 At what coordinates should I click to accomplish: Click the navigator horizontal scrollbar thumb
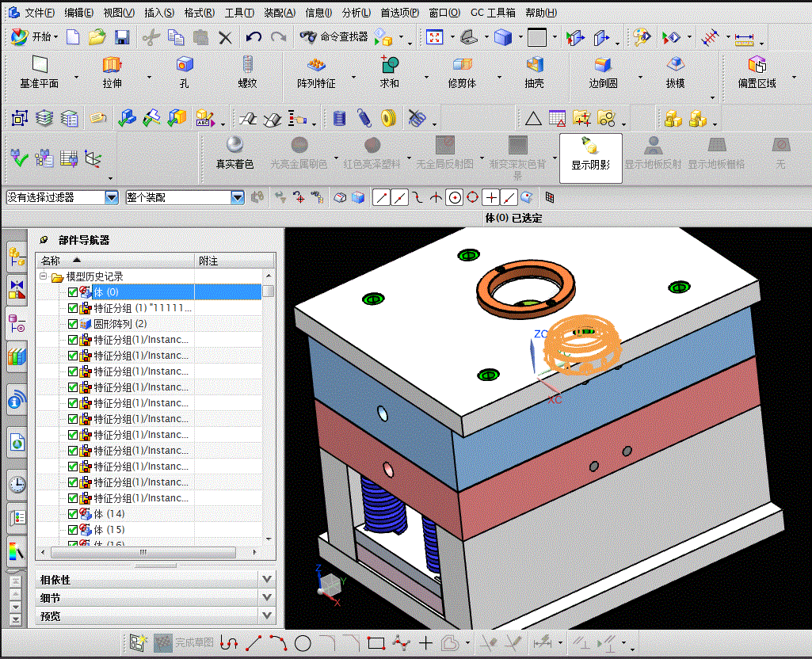(x=143, y=552)
